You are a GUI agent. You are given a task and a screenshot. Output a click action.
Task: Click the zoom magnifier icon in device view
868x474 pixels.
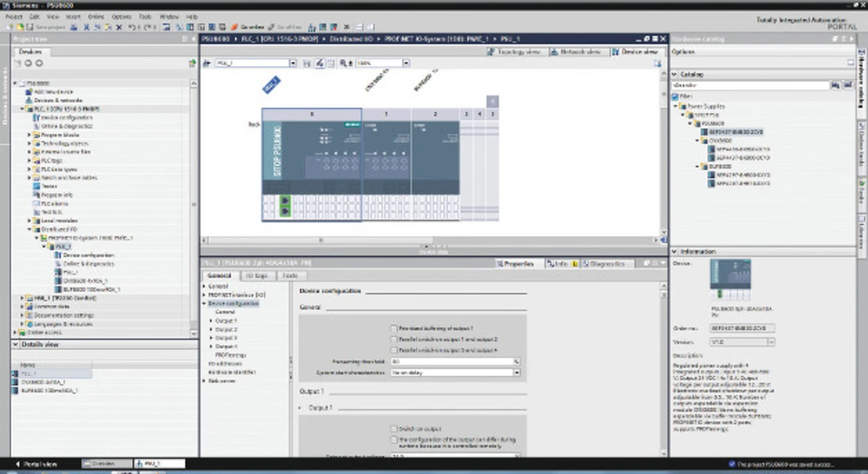click(343, 63)
